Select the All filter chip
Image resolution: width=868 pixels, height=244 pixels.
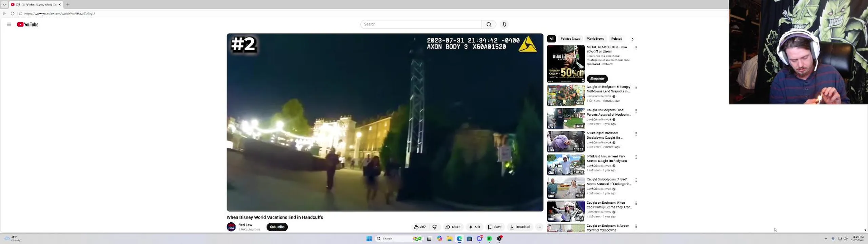pos(551,39)
